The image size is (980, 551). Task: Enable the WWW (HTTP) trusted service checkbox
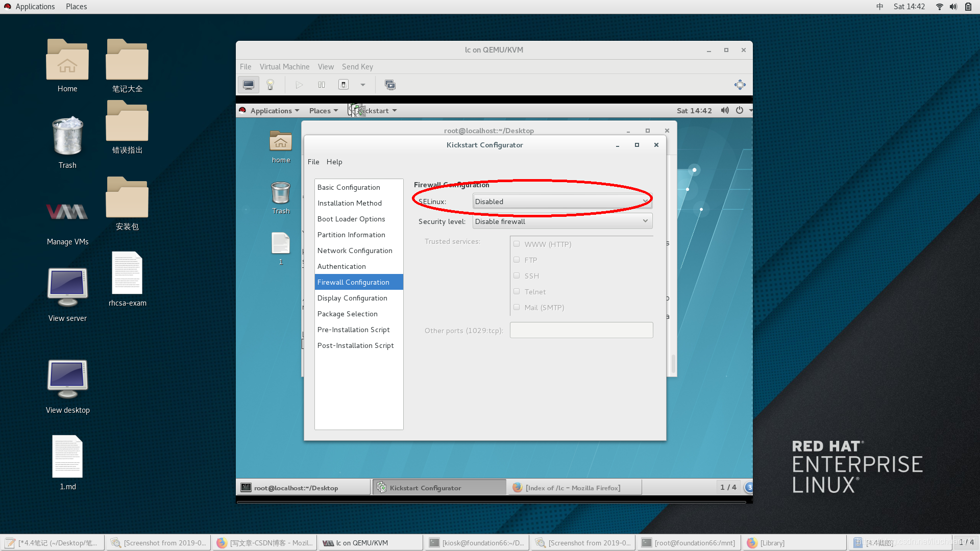tap(517, 244)
